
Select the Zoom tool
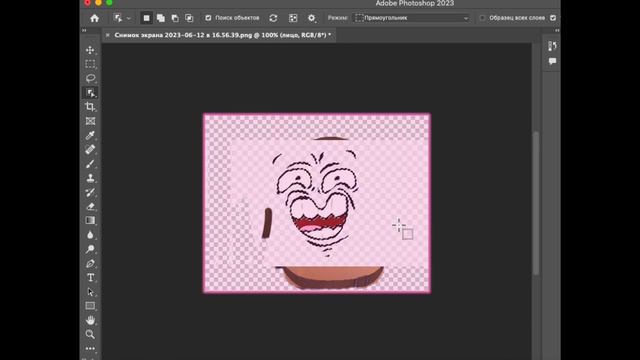tap(90, 334)
